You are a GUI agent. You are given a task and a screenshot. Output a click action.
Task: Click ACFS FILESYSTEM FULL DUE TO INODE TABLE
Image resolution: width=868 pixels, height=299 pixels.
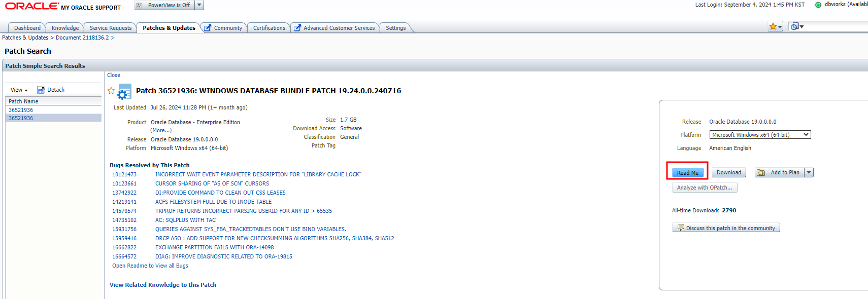(x=213, y=202)
